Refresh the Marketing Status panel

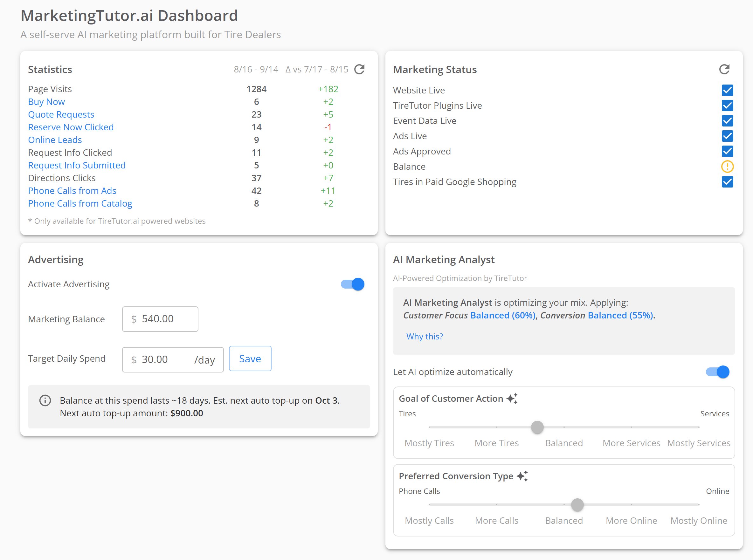coord(724,69)
